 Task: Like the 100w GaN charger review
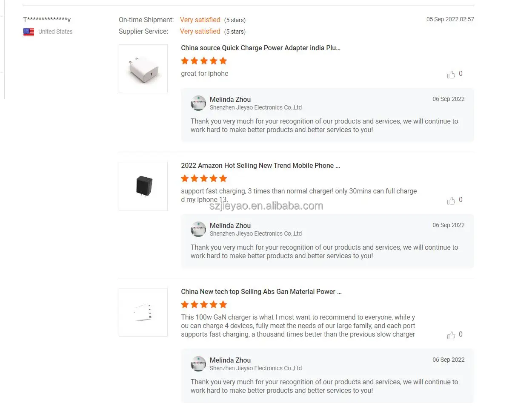pyautogui.click(x=451, y=335)
